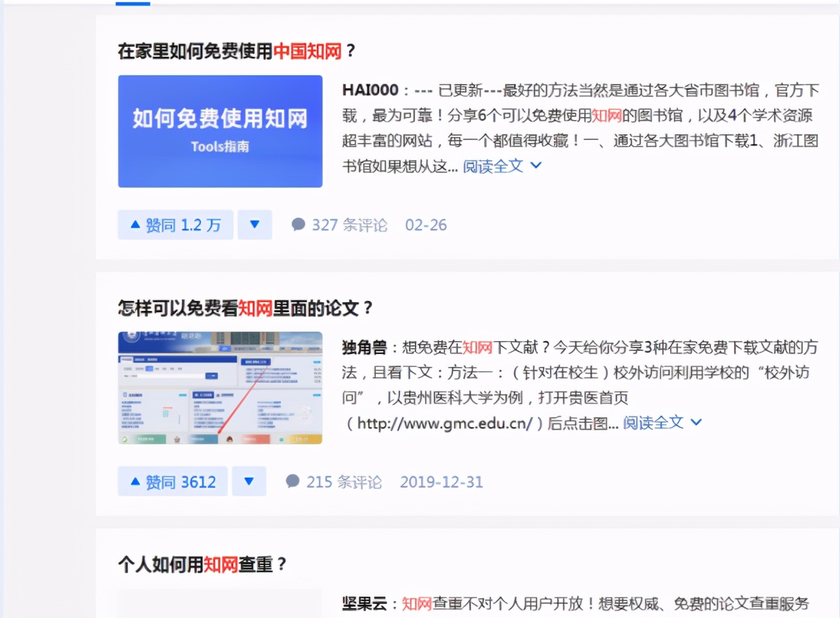The width and height of the screenshot is (840, 618).
Task: Open the question 在家里如何免费使用中国知网？
Action: pyautogui.click(x=235, y=51)
